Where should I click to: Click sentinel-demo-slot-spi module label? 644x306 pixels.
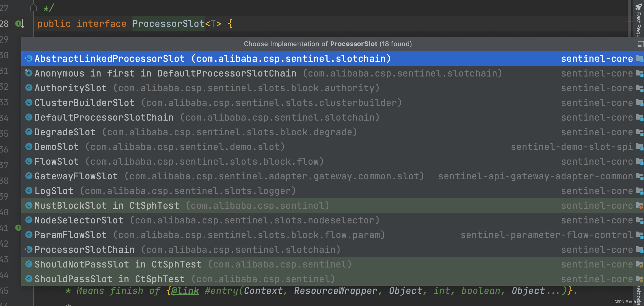pos(572,147)
